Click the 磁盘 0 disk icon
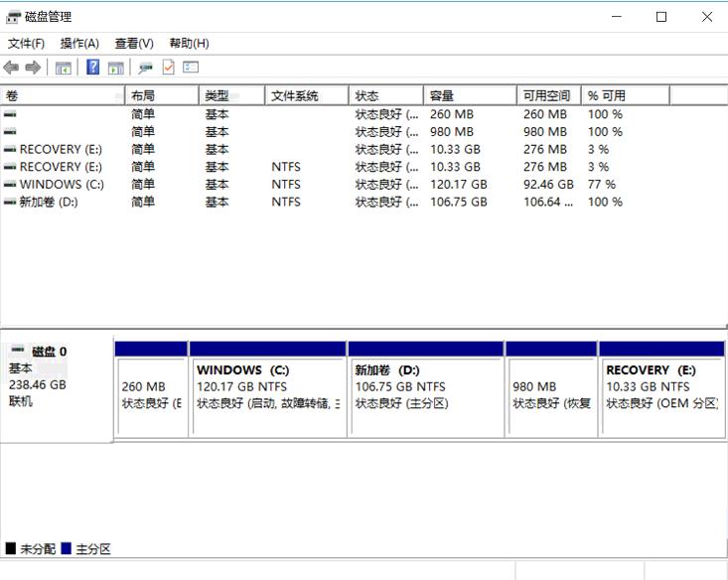The height and width of the screenshot is (580, 728). click(18, 350)
